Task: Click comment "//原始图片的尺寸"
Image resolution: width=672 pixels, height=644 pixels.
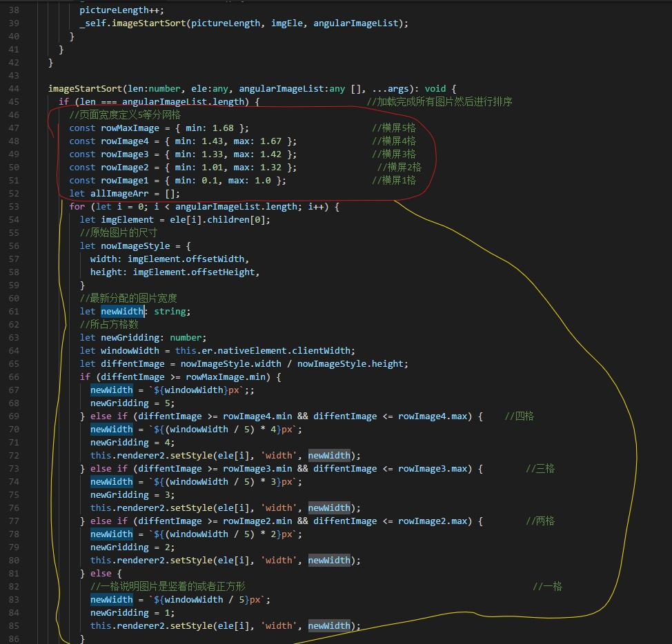Action: (119, 232)
